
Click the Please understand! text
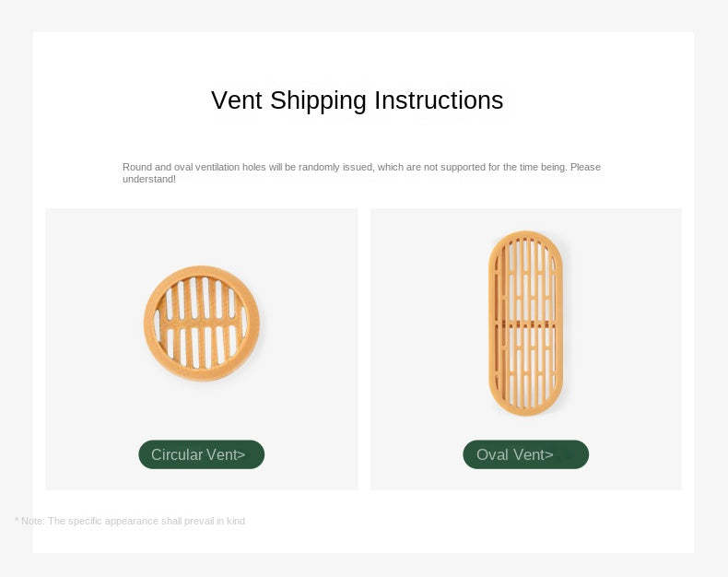coord(149,179)
